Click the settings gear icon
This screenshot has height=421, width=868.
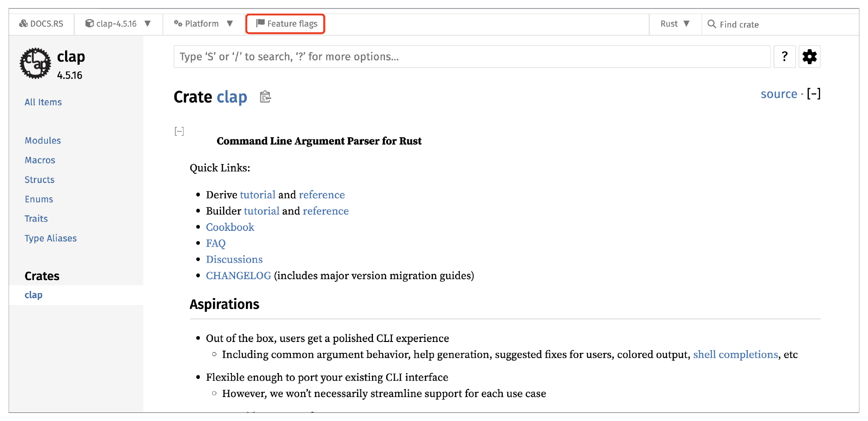pos(809,57)
